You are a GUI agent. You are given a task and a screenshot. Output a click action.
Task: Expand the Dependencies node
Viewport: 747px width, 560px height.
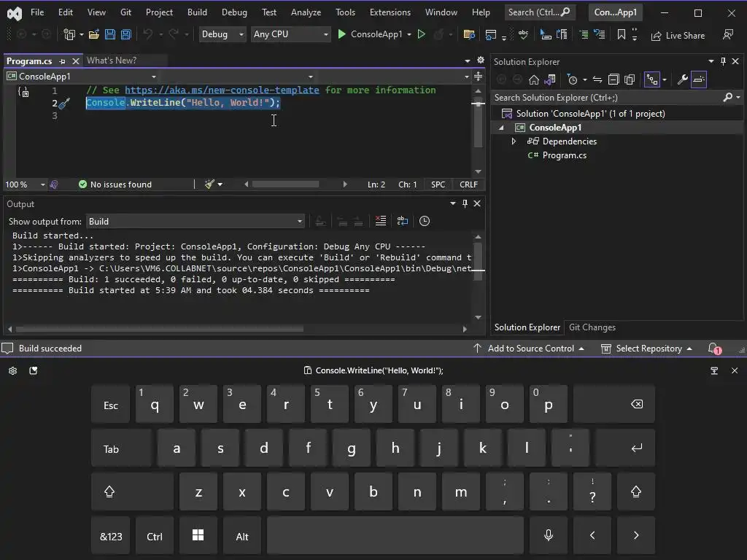(x=514, y=141)
